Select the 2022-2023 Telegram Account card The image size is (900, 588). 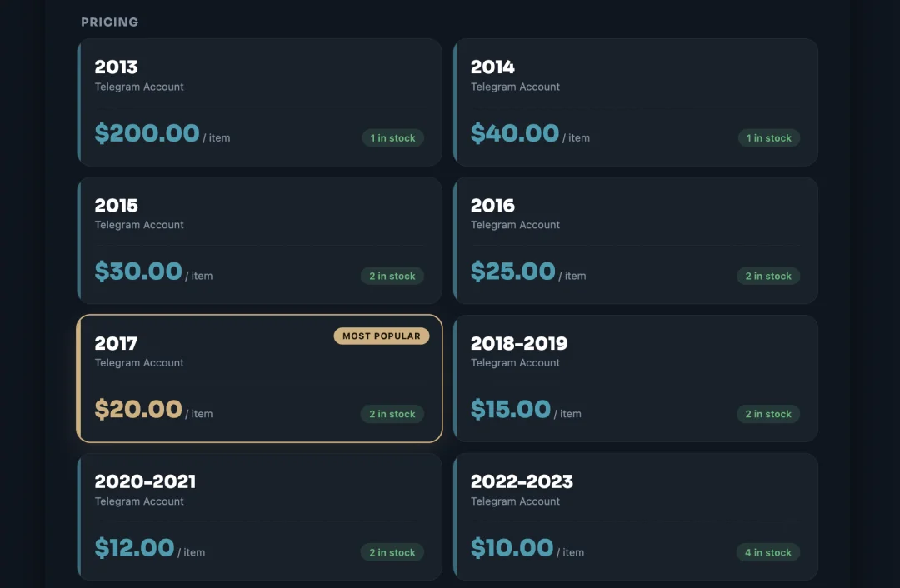[x=635, y=517]
